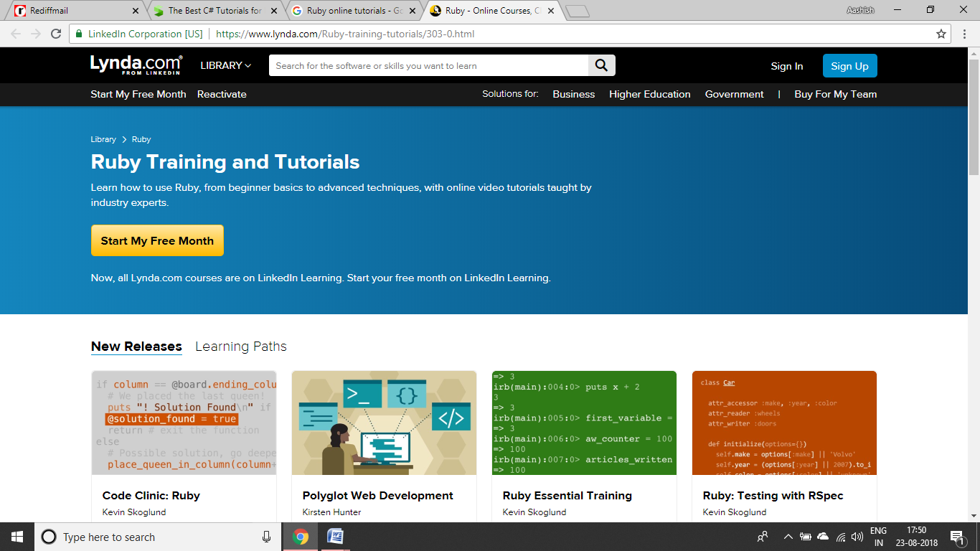This screenshot has height=551, width=980.
Task: Close the Rediffmail tab
Action: (136, 11)
